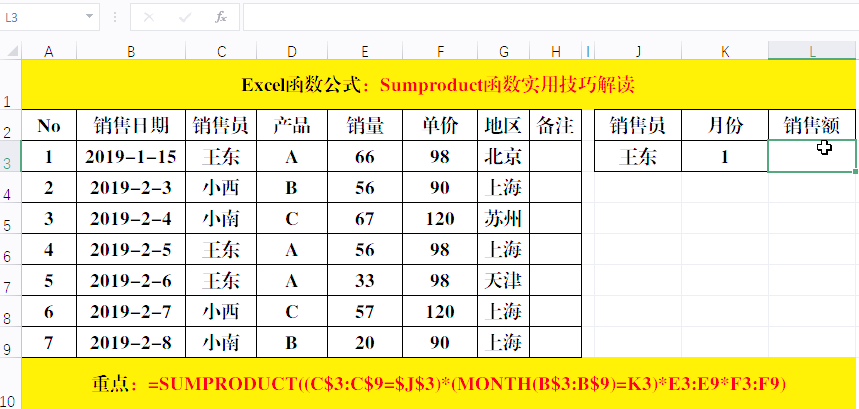Click month value '1' in cell K3
This screenshot has height=409, width=859.
coord(725,157)
